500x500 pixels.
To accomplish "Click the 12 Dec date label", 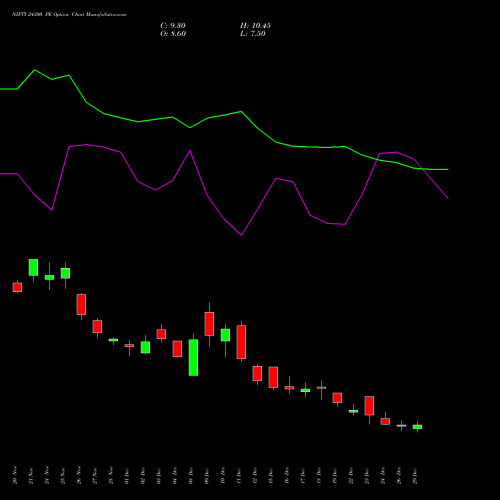I will (x=255, y=475).
